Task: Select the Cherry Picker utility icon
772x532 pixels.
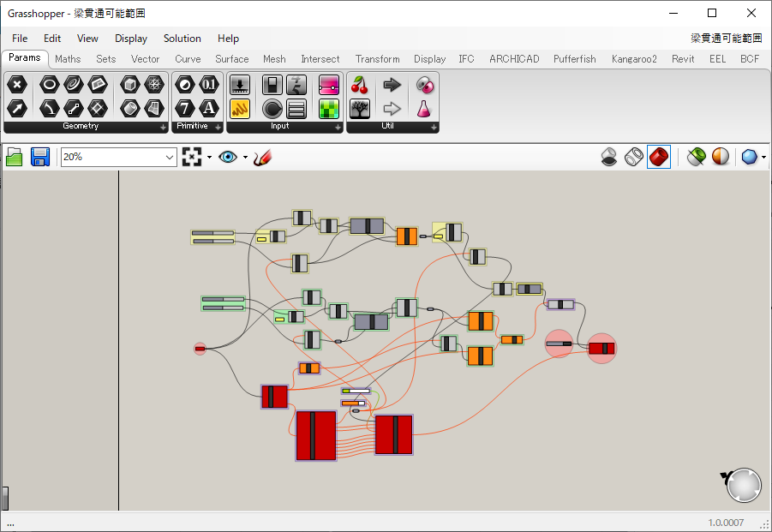Action: click(x=360, y=85)
